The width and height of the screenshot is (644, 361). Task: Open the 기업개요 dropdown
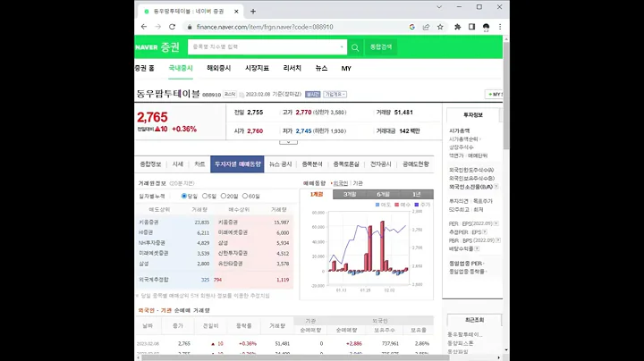(x=335, y=95)
